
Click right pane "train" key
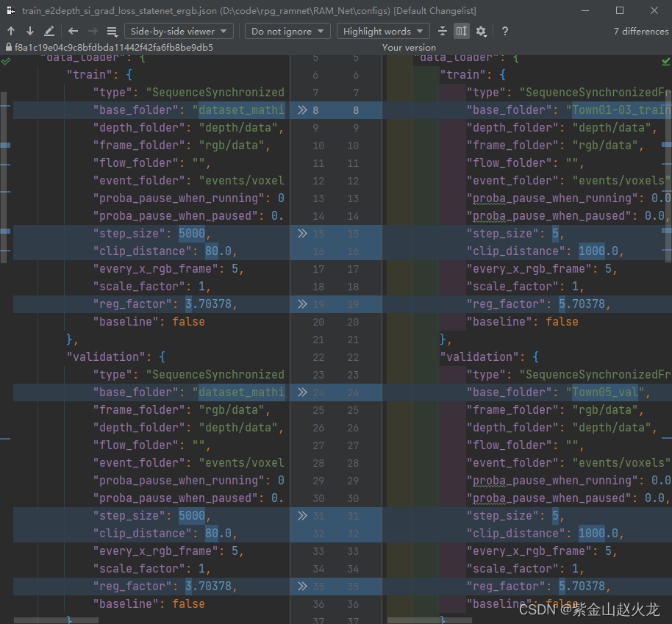pyautogui.click(x=463, y=75)
